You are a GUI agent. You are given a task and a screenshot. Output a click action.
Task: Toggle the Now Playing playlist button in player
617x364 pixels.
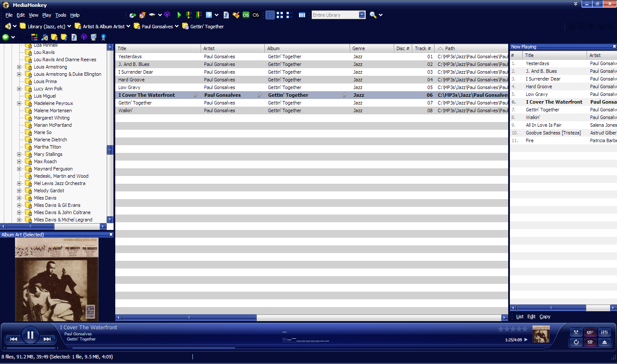click(x=590, y=342)
